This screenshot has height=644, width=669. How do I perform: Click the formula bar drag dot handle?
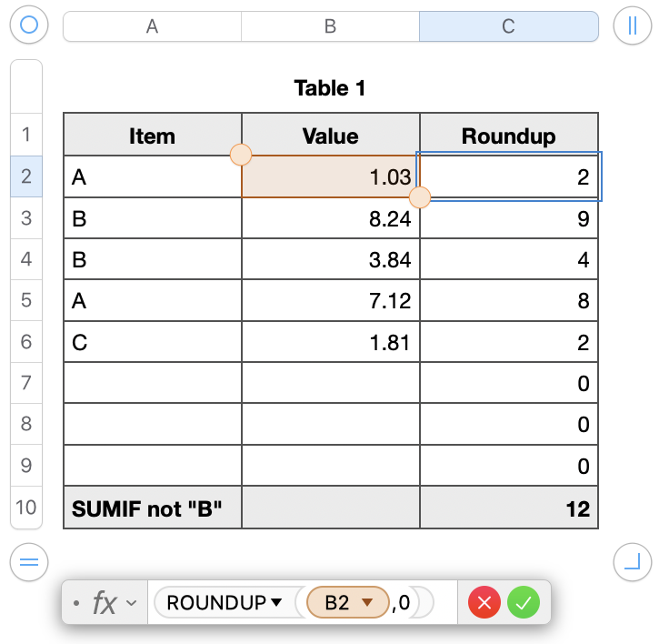[76, 603]
